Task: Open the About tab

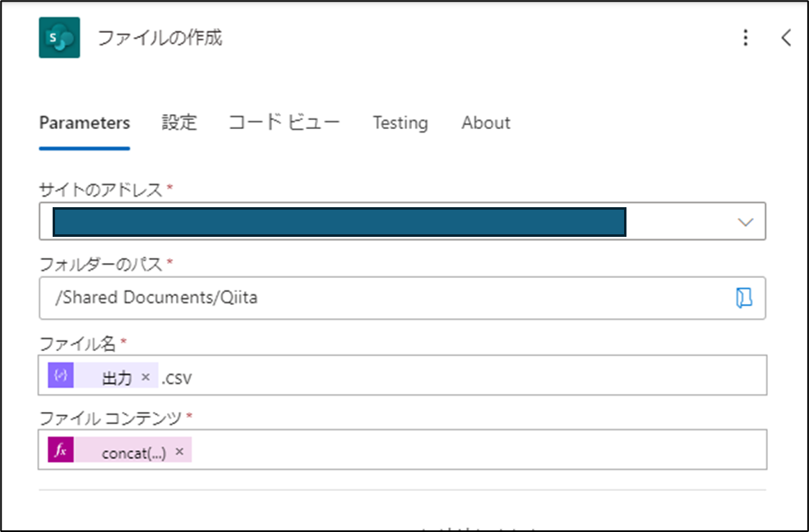Action: (486, 123)
